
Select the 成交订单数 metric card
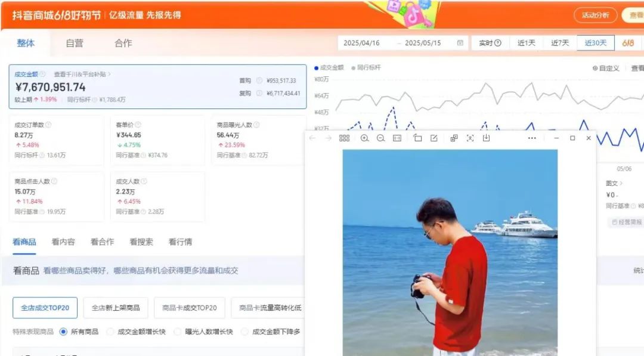[56, 140]
